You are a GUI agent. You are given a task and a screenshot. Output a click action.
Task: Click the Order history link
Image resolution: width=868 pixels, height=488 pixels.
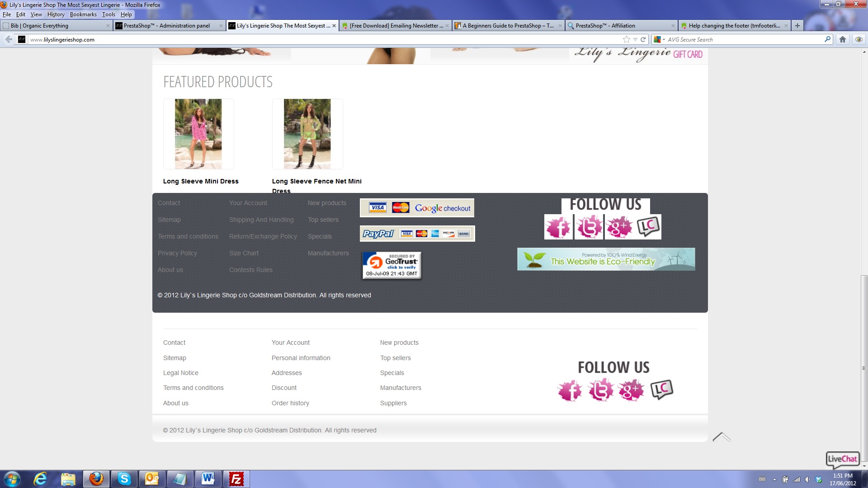(x=290, y=403)
